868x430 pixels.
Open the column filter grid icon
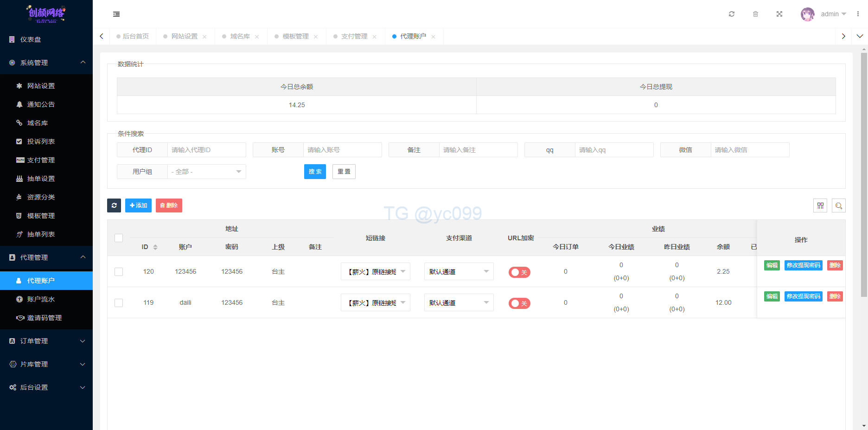pos(820,205)
